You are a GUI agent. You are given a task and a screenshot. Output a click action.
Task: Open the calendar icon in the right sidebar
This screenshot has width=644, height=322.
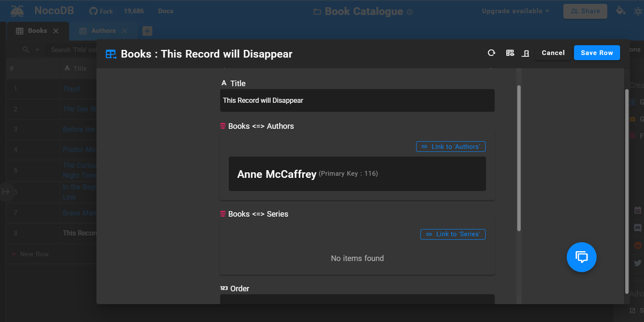638,210
